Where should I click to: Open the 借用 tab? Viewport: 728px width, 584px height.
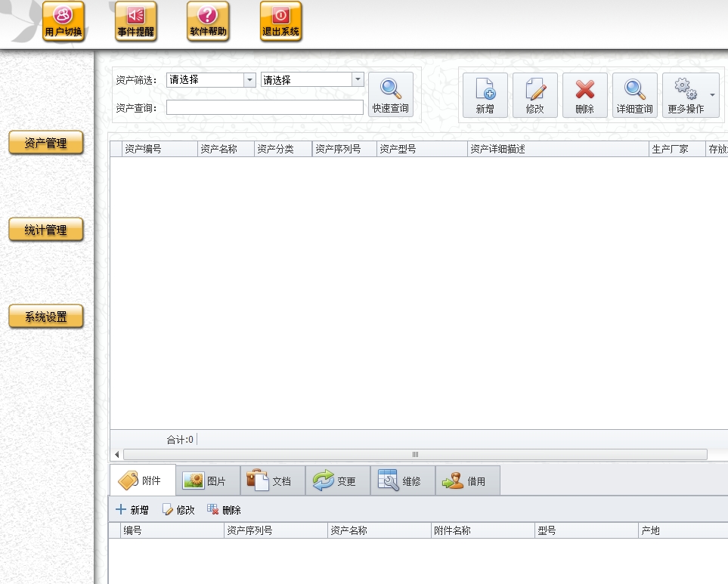467,481
